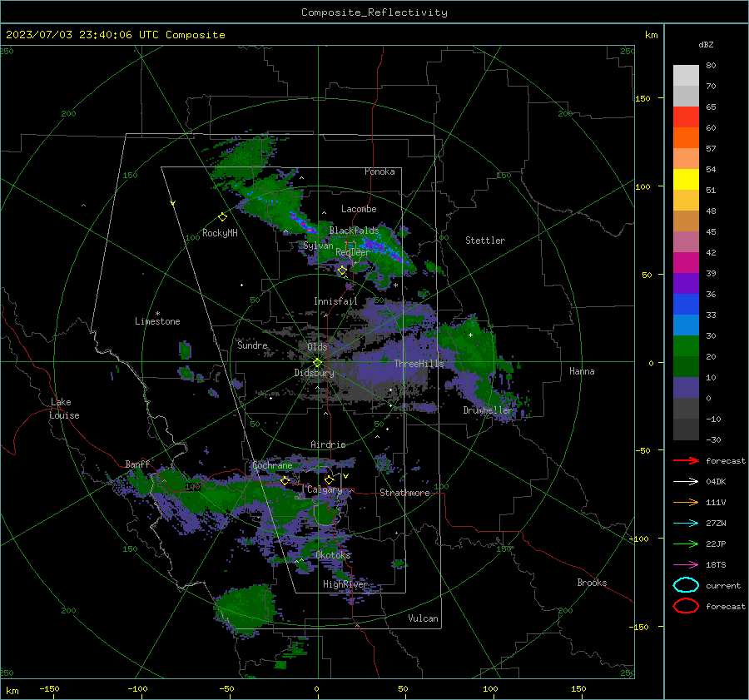749x700 pixels.
Task: Click the Lake Louise label
Action: (x=64, y=409)
